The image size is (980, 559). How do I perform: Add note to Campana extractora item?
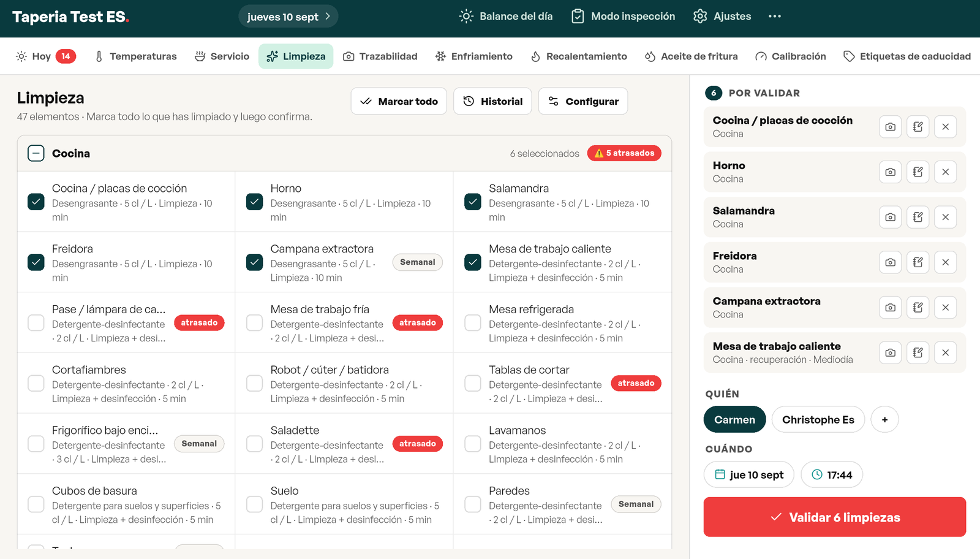coord(918,308)
